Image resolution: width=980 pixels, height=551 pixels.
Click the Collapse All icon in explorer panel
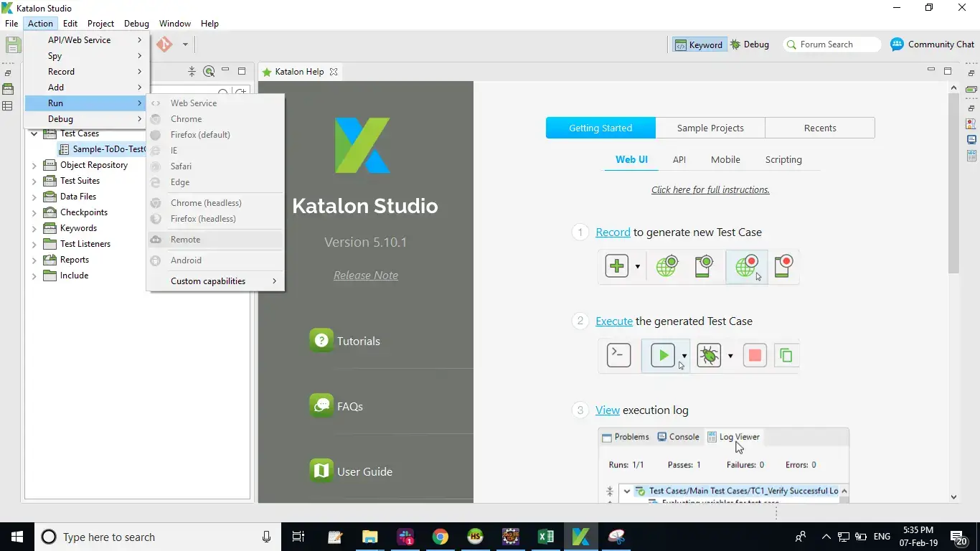(192, 71)
